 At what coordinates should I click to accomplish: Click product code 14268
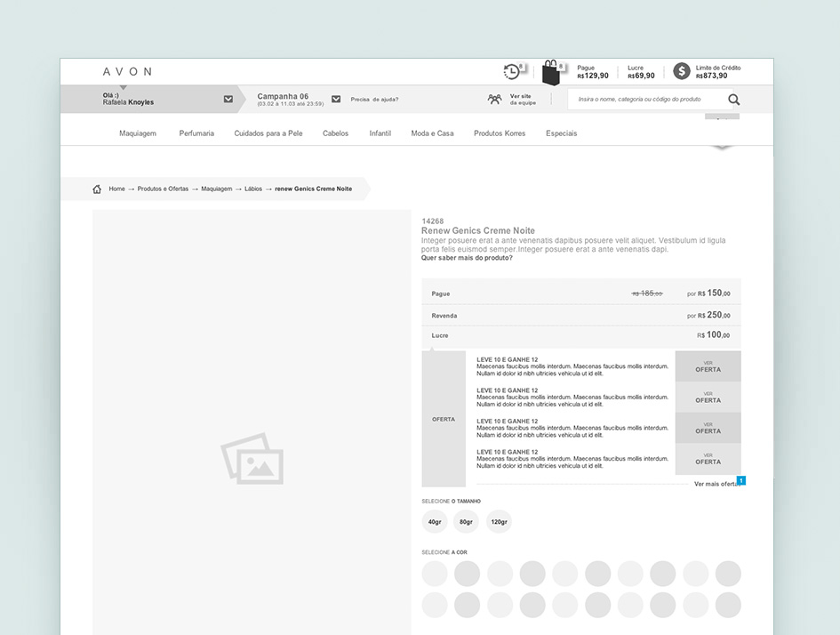(432, 221)
